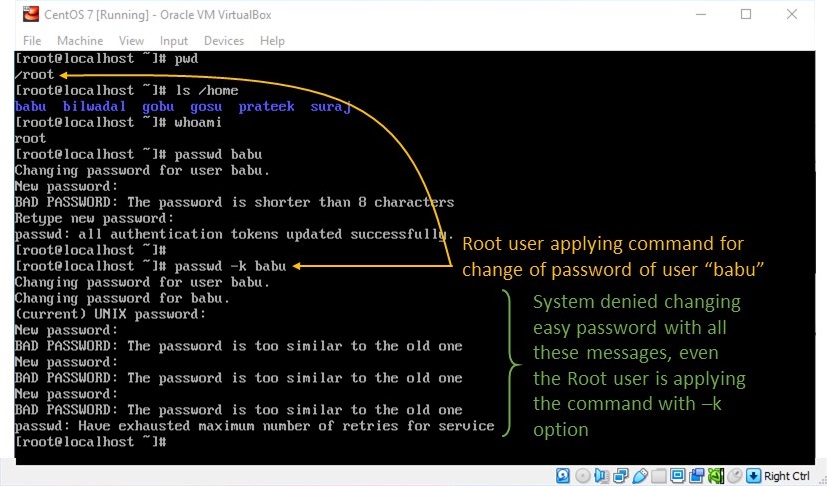Click the '/root' pwd output line
827x486 pixels.
(34, 75)
